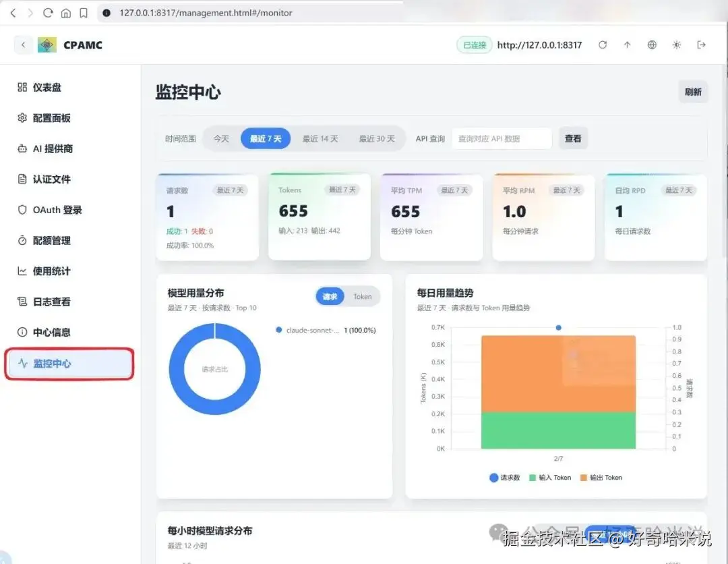Switch model distribution to 请求 view
Image resolution: width=728 pixels, height=564 pixels.
(330, 296)
